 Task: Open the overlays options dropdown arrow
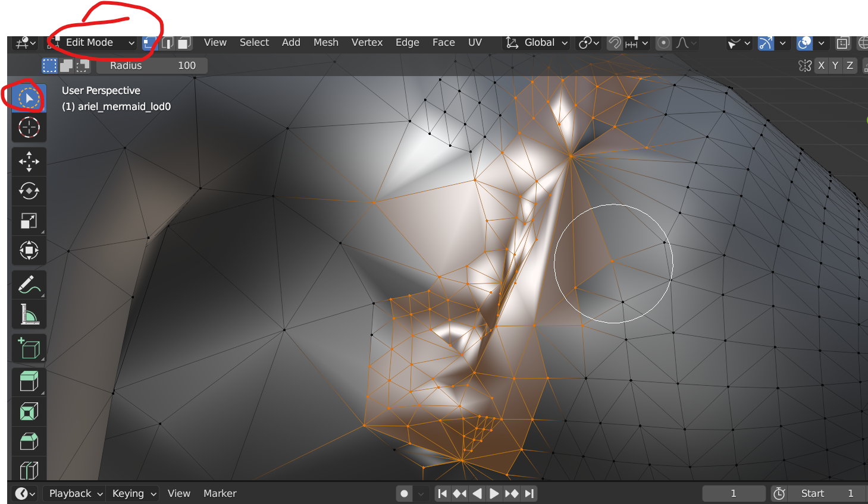[822, 43]
